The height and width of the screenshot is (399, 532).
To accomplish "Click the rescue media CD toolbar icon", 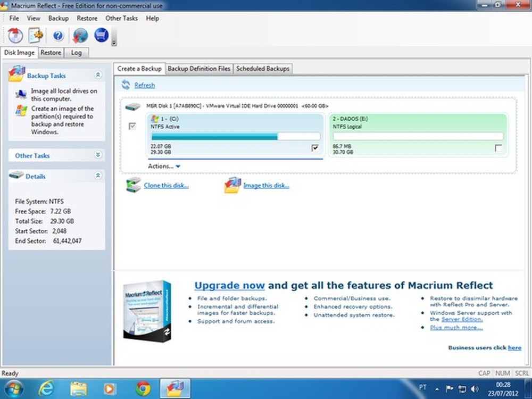I will [x=15, y=35].
